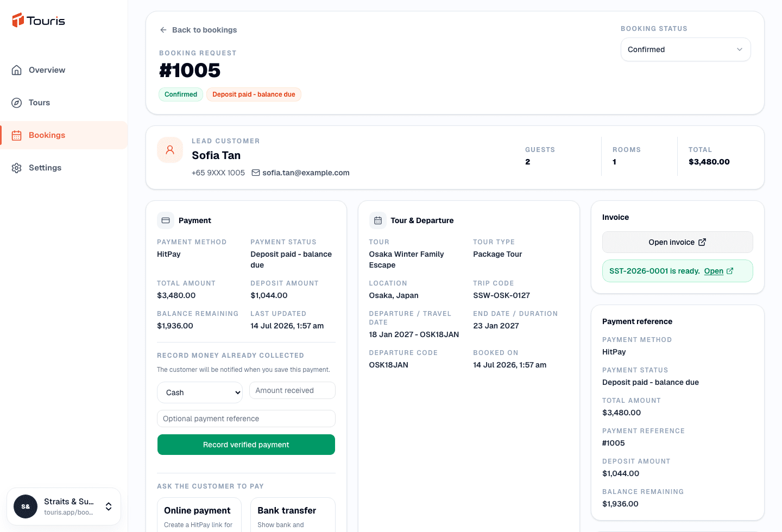Click external link icon beside SST-2026-0001 Open

click(730, 271)
